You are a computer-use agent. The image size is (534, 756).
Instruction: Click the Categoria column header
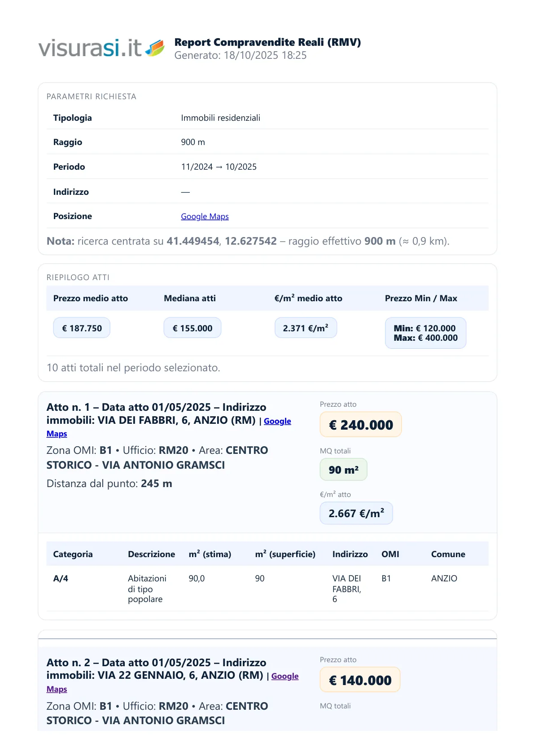pyautogui.click(x=73, y=554)
